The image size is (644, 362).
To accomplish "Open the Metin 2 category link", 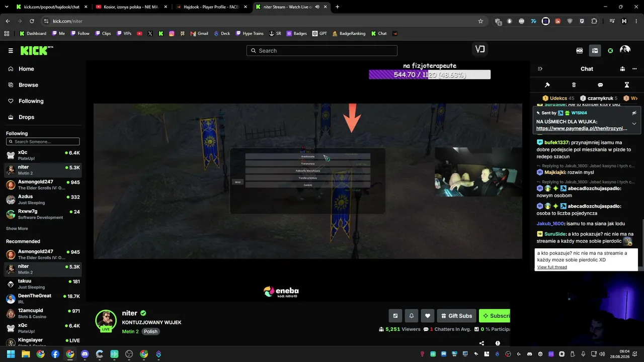I will (130, 332).
